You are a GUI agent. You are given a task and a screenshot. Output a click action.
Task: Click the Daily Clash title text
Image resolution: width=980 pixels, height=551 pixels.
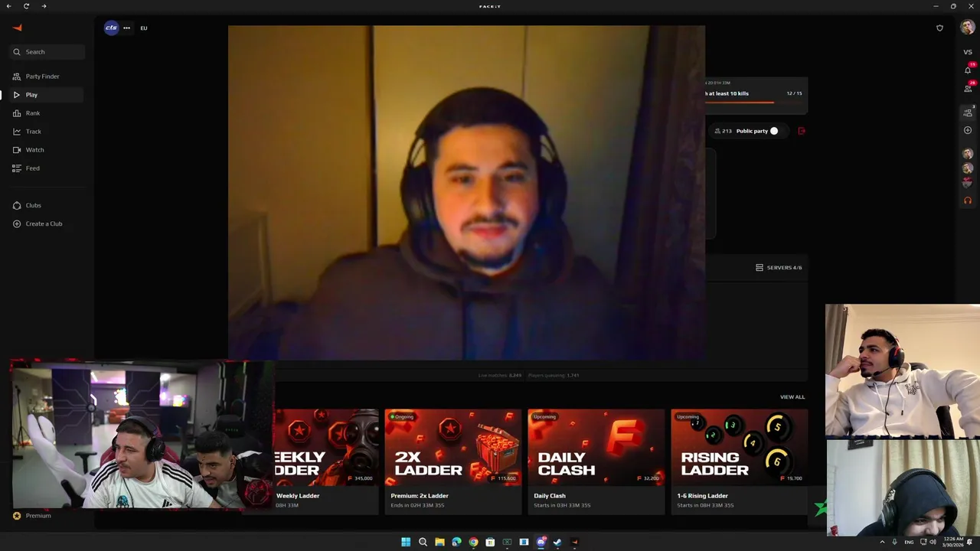pos(550,496)
